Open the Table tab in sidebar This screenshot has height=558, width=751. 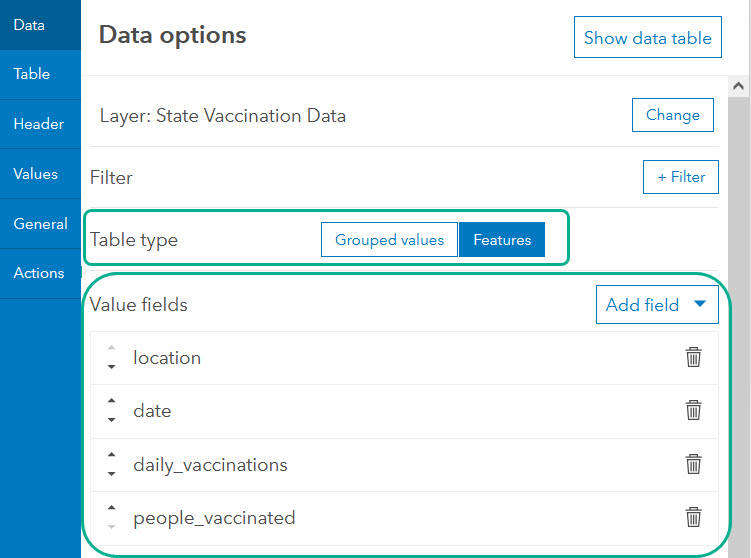32,74
